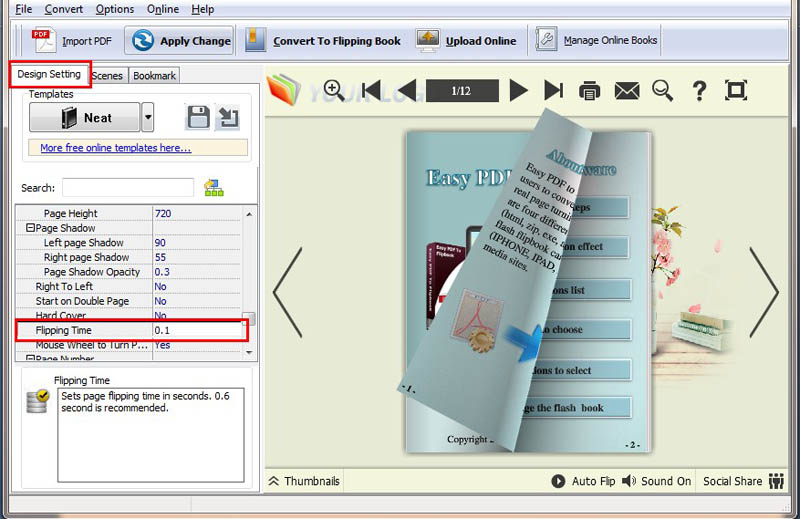The image size is (800, 519).
Task: Open the Convert menu
Action: point(63,9)
